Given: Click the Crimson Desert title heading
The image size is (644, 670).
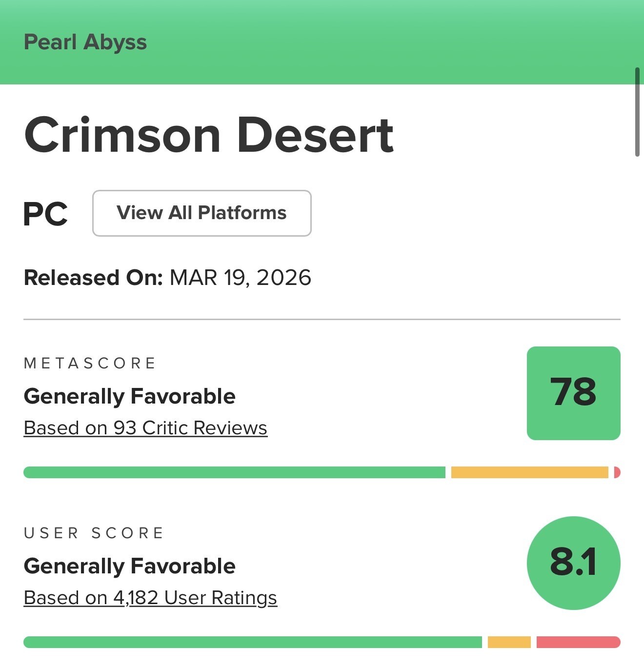Looking at the screenshot, I should [x=209, y=135].
